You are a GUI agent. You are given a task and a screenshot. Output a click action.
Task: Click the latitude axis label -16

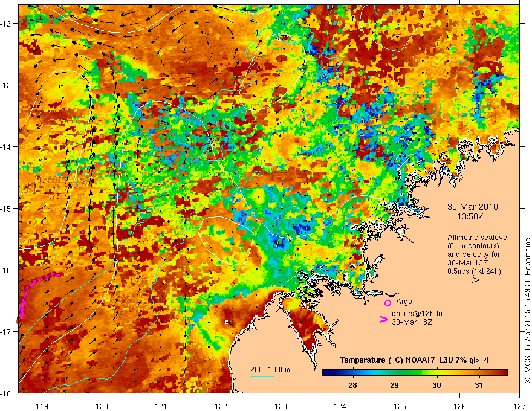coord(6,270)
